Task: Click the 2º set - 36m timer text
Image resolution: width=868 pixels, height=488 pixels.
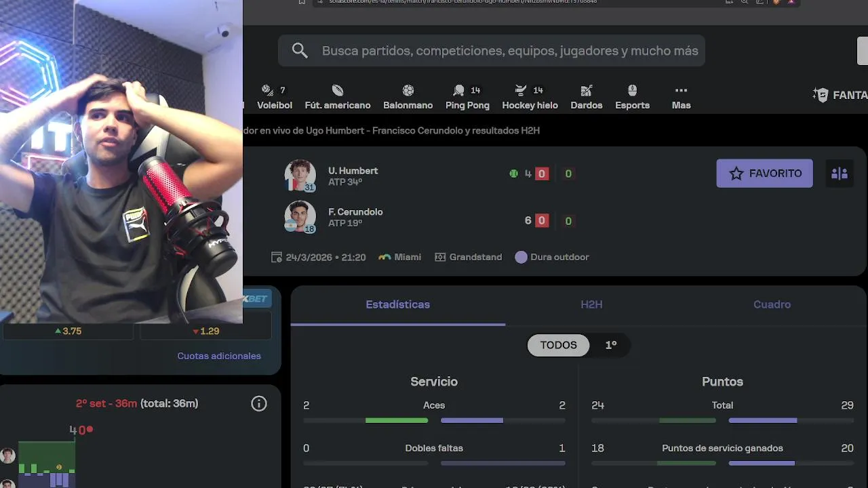Action: (106, 404)
